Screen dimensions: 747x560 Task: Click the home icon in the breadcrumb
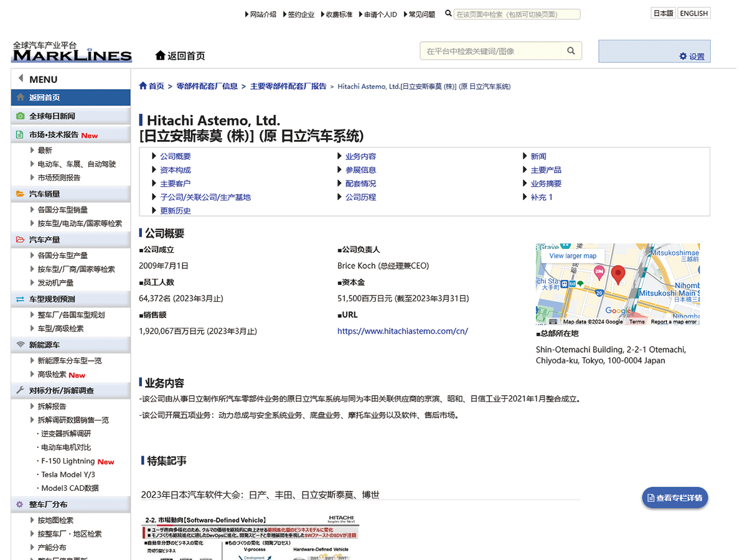coord(143,86)
